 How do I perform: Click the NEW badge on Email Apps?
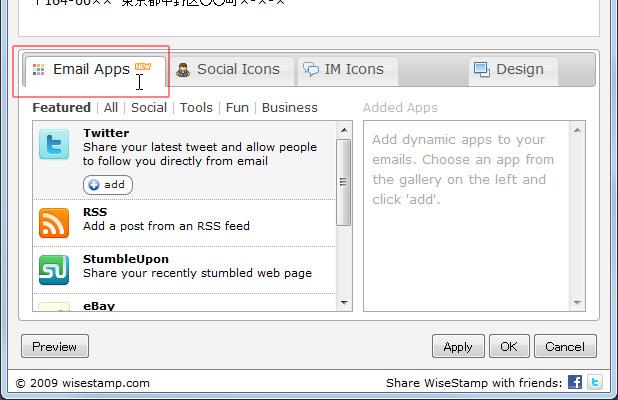tap(143, 67)
